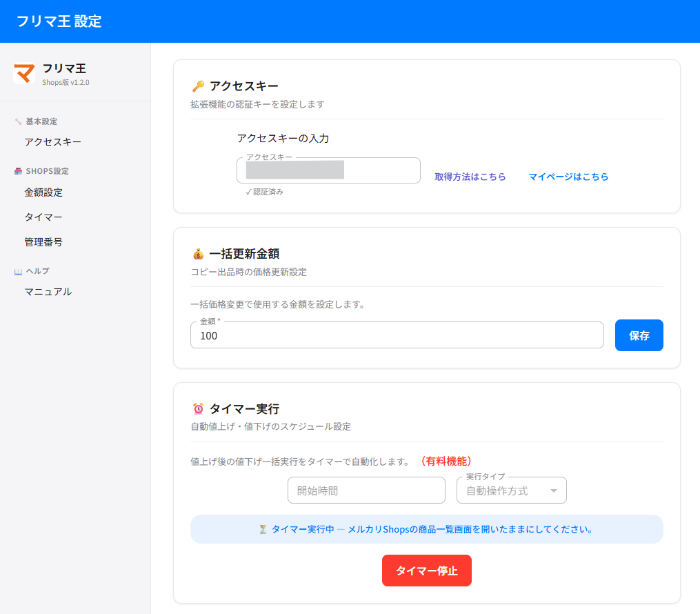This screenshot has height=614, width=700.
Task: Click the alarm clock icon beside タイマー実行
Action: 198,409
